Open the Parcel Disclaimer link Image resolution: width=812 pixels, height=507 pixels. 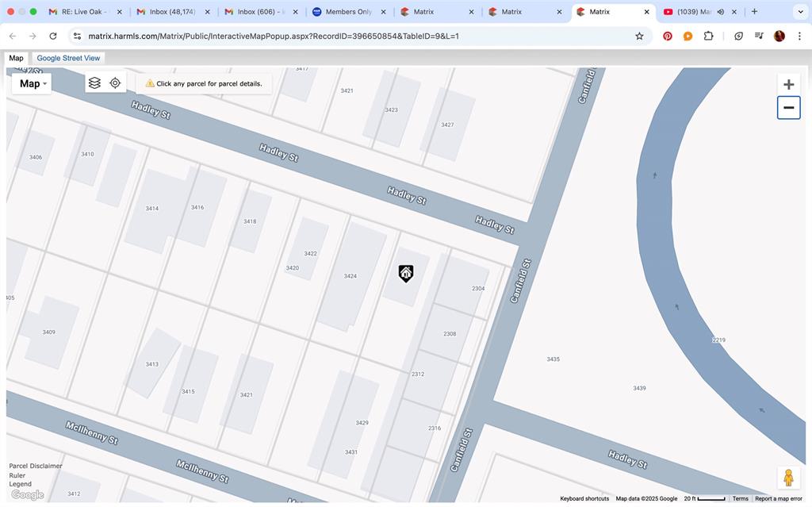tap(35, 466)
